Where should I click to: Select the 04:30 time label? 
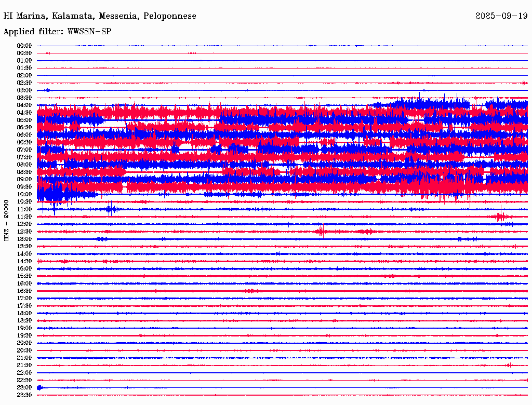coord(24,113)
